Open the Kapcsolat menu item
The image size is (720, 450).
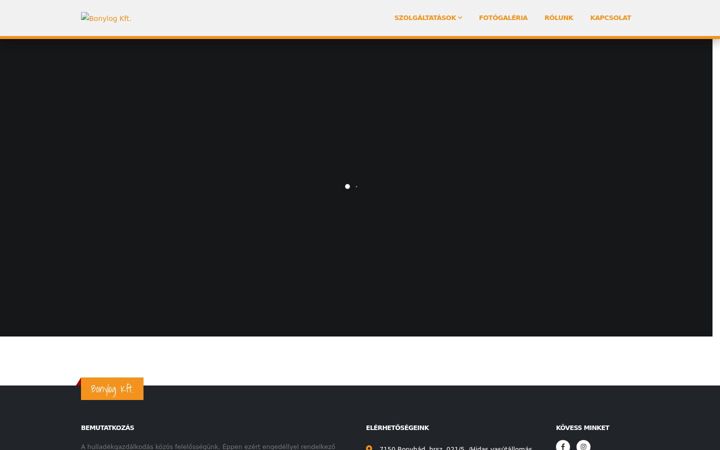[610, 18]
